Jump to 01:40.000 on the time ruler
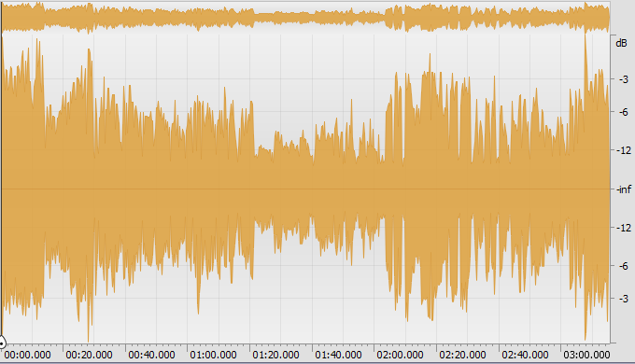The width and height of the screenshot is (635, 364). click(338, 355)
